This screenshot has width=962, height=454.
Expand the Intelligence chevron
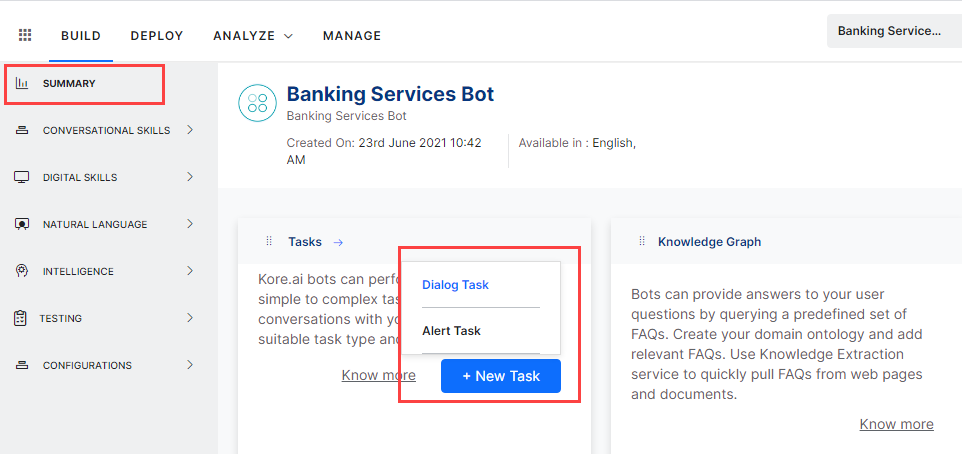coord(190,271)
